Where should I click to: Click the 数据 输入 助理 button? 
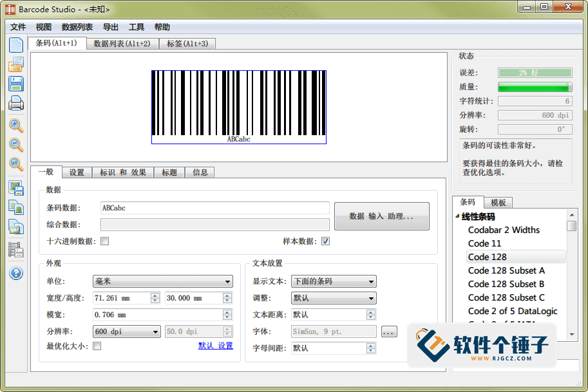pos(381,216)
